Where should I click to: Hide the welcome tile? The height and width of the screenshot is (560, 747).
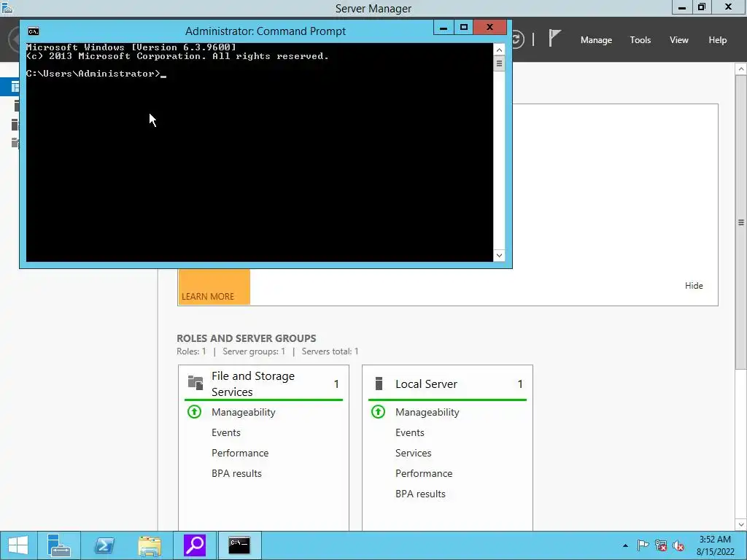coord(694,286)
